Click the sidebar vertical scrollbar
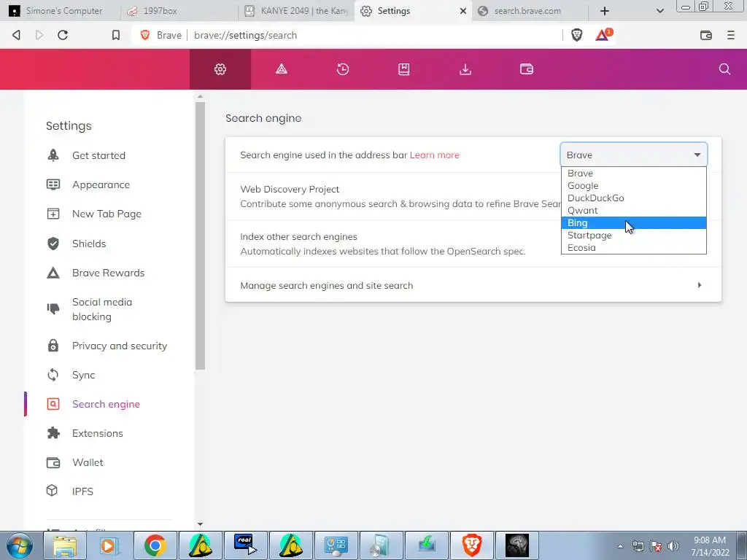Image resolution: width=747 pixels, height=560 pixels. coord(200,236)
